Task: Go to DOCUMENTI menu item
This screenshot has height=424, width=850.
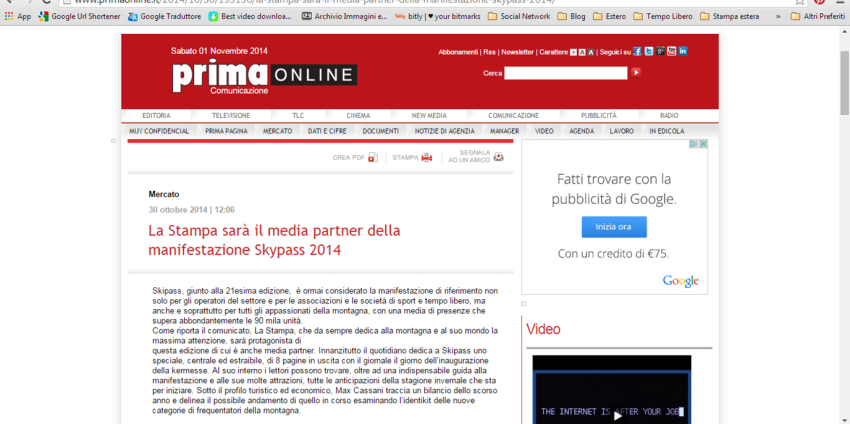Action: [381, 131]
